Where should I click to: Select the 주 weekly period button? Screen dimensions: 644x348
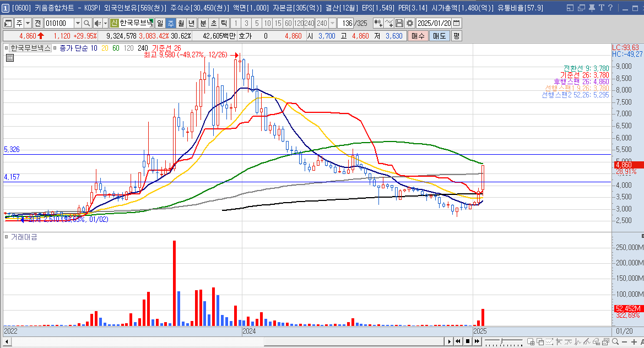point(170,23)
